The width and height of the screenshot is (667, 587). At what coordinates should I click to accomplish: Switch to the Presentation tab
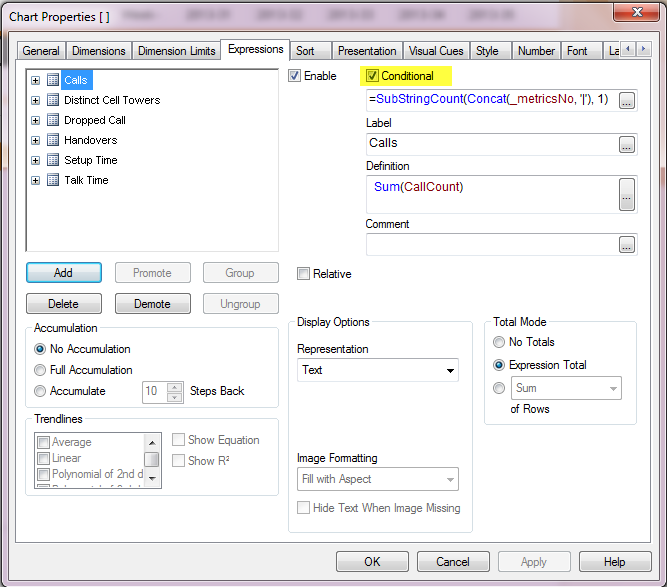click(367, 51)
